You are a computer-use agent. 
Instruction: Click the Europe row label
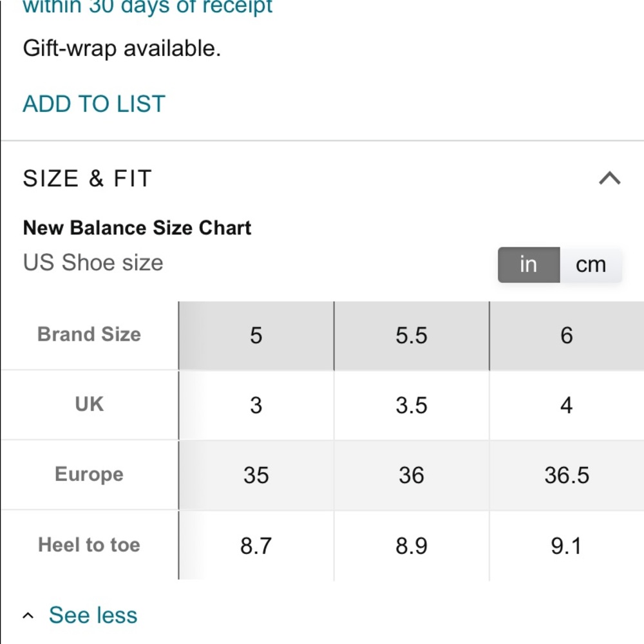pos(89,475)
